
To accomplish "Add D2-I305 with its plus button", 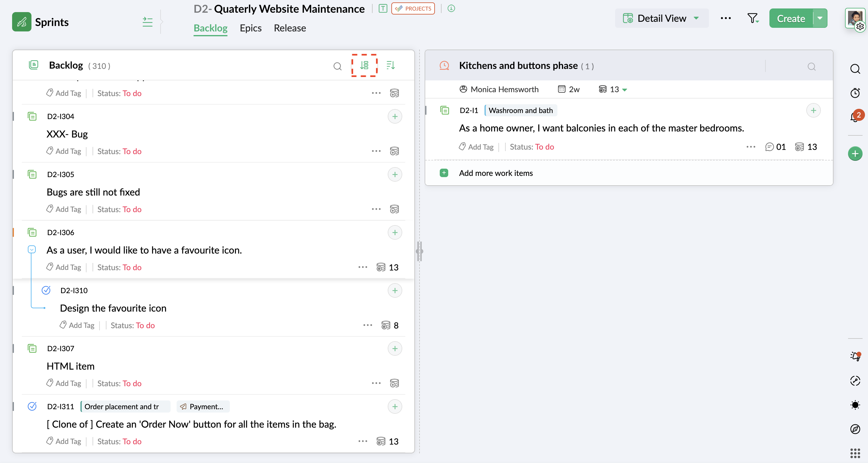I will (395, 174).
